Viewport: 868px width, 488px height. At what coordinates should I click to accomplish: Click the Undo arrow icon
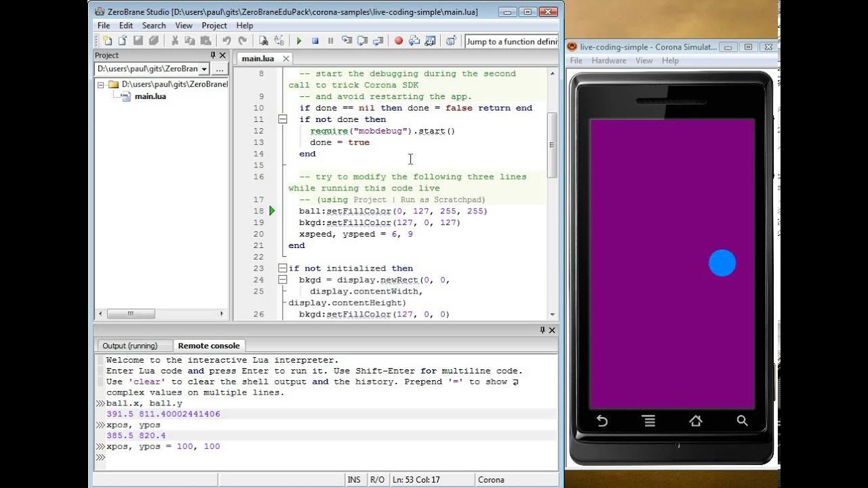point(227,41)
